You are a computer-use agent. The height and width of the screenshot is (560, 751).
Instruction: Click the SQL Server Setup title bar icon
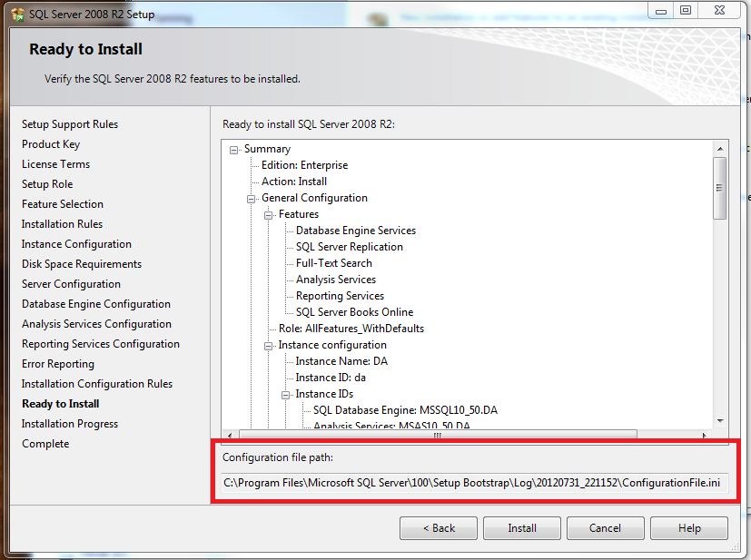pyautogui.click(x=16, y=15)
